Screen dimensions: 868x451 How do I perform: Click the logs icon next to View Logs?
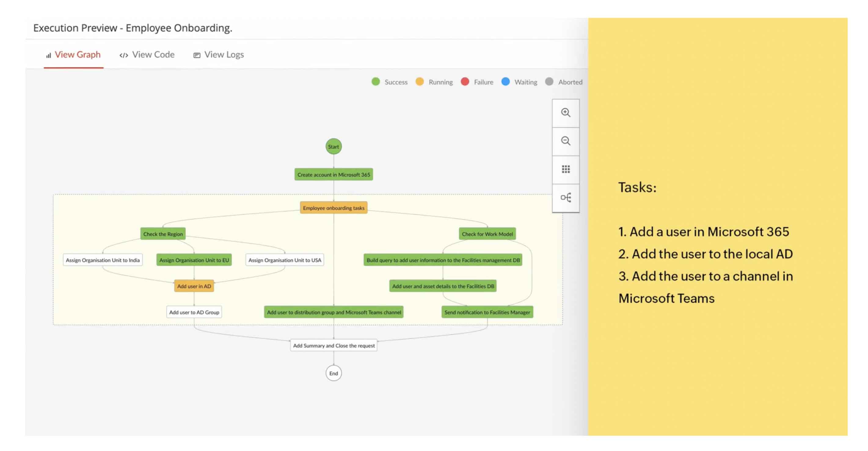click(x=196, y=54)
